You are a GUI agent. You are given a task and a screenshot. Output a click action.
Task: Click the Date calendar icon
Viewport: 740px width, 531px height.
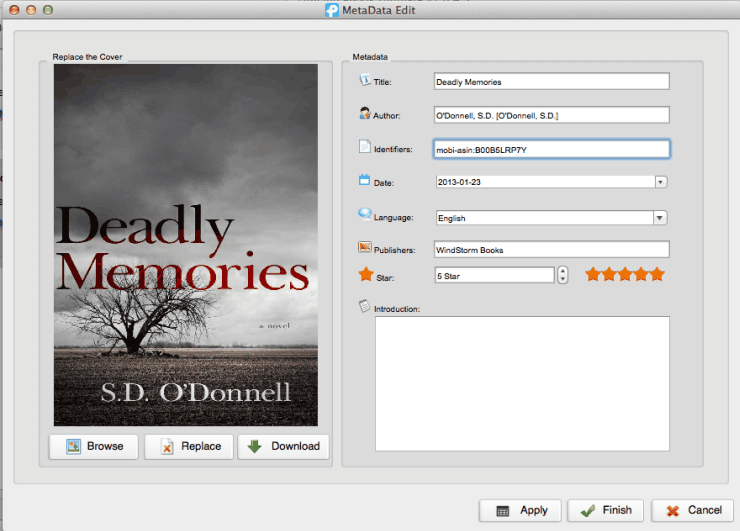[x=364, y=180]
